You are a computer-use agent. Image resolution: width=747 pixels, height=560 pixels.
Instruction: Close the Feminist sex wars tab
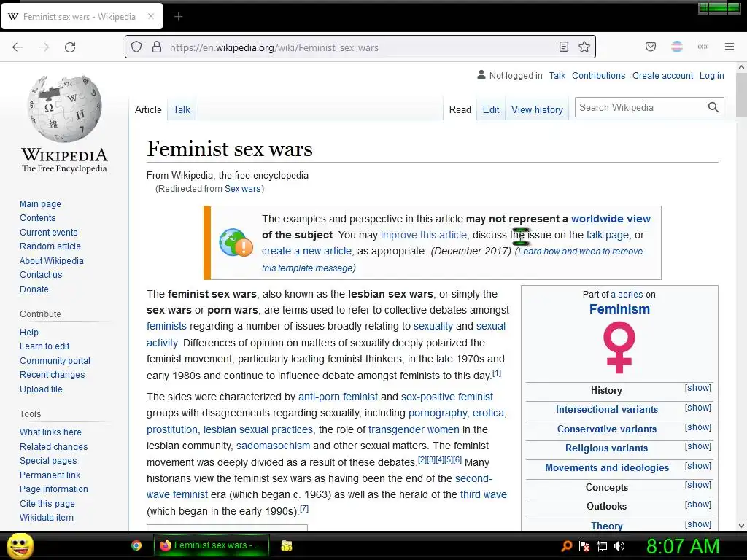coord(150,16)
